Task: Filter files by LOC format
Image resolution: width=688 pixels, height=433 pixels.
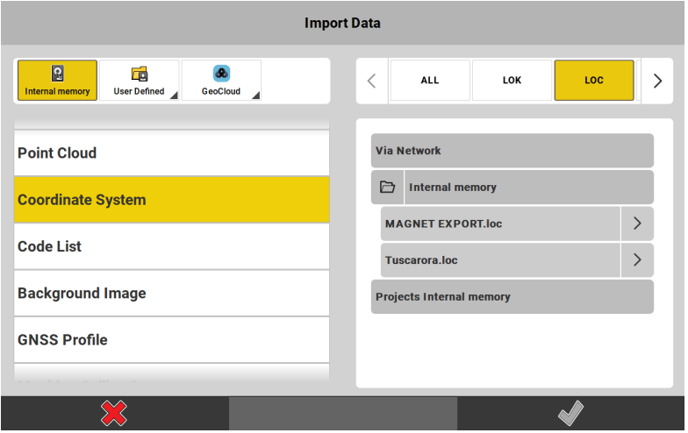Action: (593, 81)
